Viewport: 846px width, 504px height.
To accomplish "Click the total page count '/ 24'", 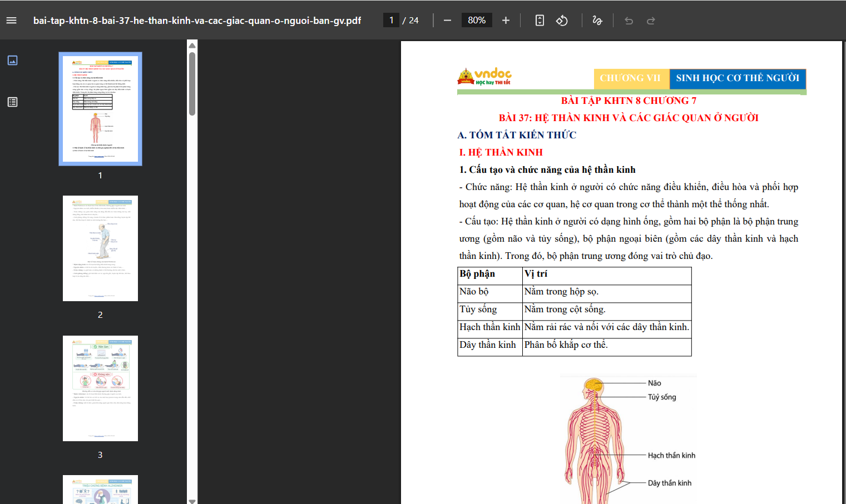I will click(x=410, y=21).
